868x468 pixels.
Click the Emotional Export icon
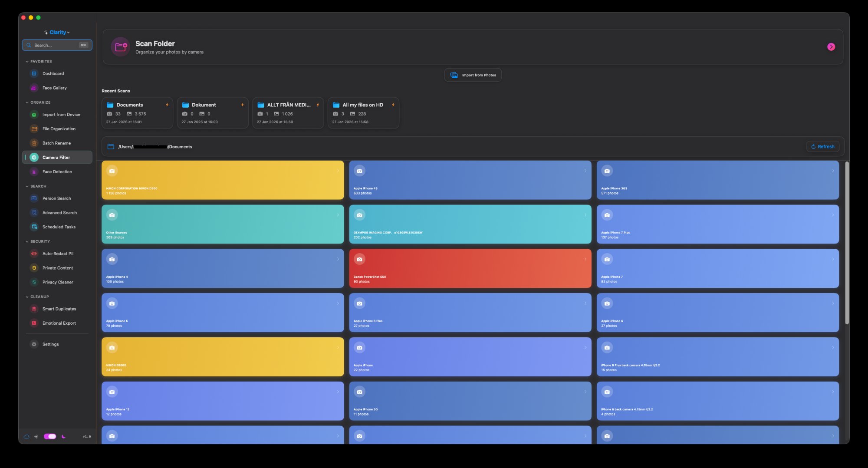[x=34, y=323]
